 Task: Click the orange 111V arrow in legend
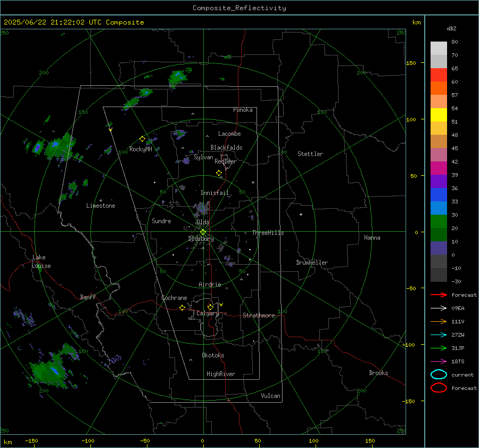click(439, 321)
